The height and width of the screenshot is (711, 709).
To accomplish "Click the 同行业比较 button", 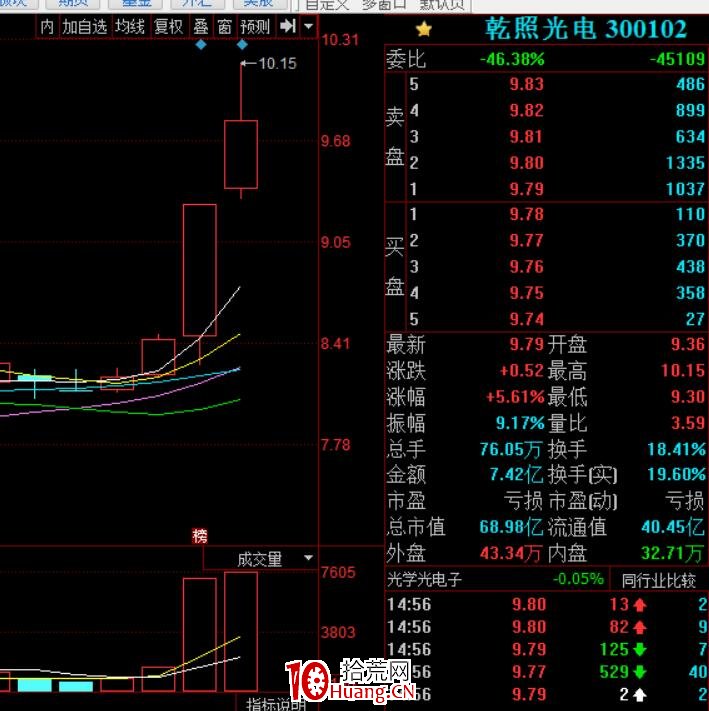I will [x=658, y=580].
